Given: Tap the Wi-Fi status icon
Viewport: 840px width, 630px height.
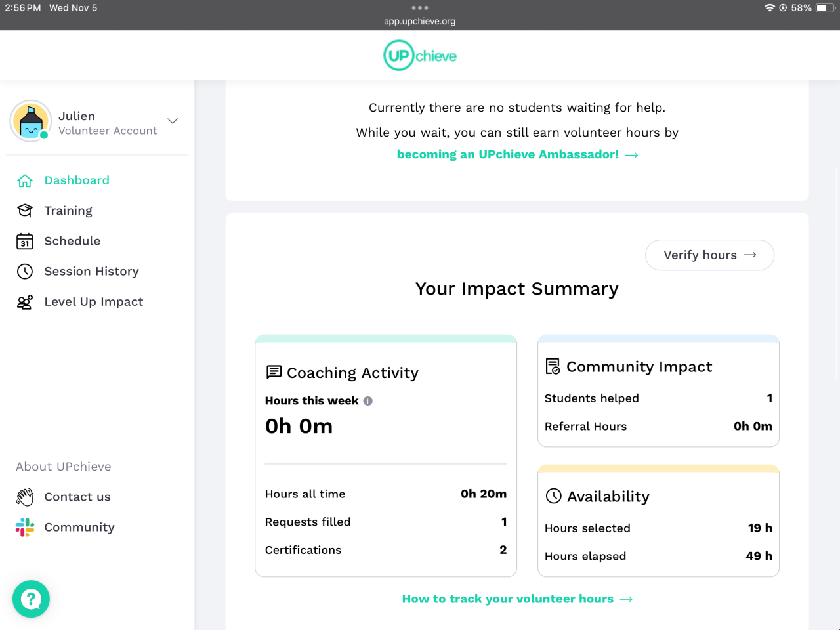Looking at the screenshot, I should (x=770, y=8).
